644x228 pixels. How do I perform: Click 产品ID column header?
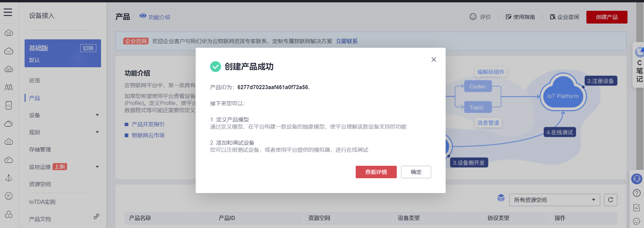[x=227, y=218]
